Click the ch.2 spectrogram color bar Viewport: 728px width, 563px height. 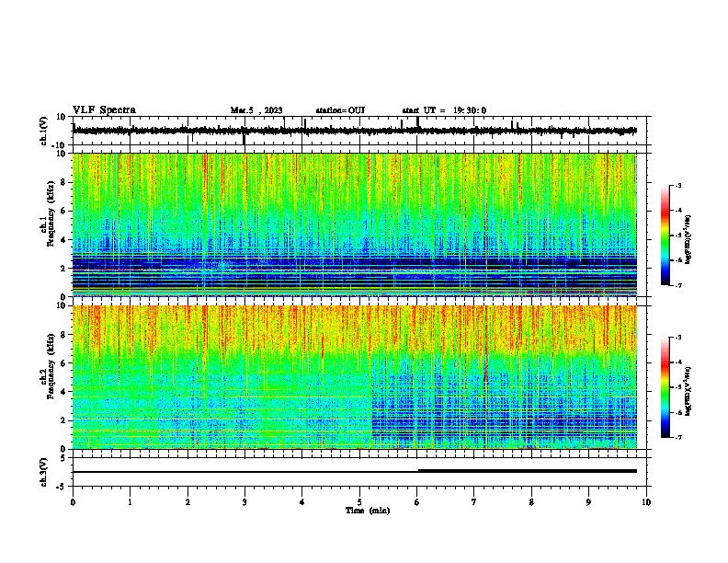point(665,387)
